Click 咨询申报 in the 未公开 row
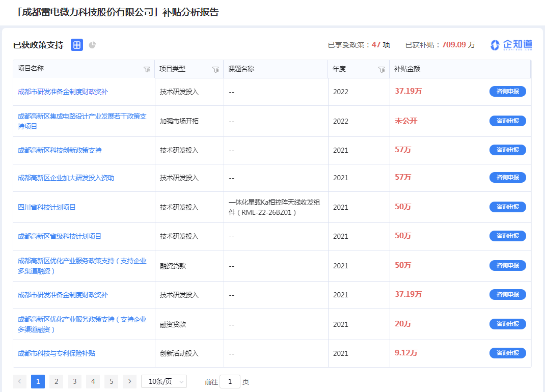The width and height of the screenshot is (545, 392). click(507, 121)
